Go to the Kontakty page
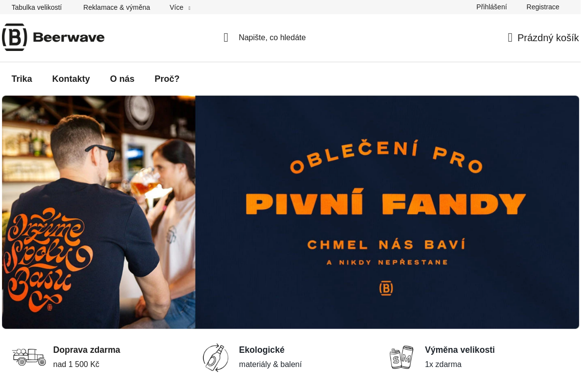 coord(71,79)
